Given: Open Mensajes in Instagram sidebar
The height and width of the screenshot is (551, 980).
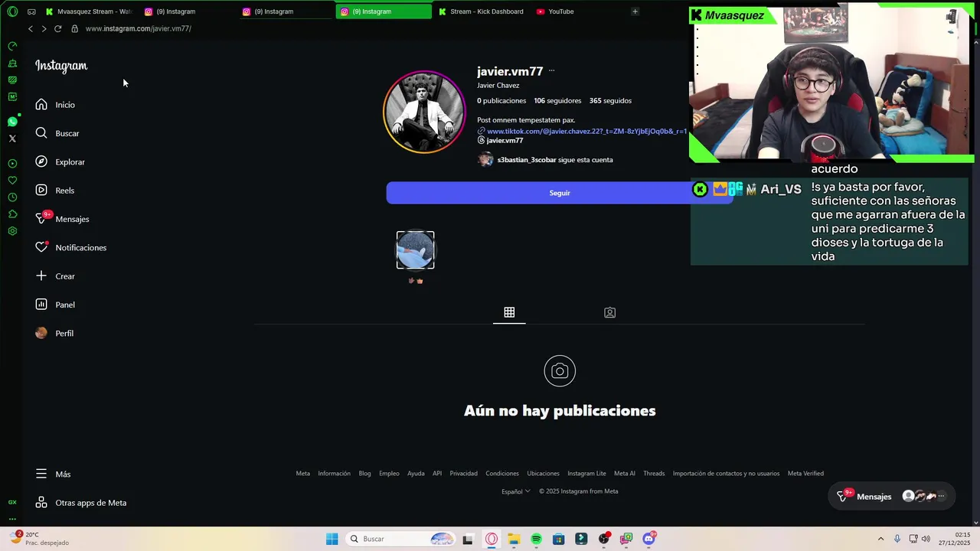Looking at the screenshot, I should point(62,219).
